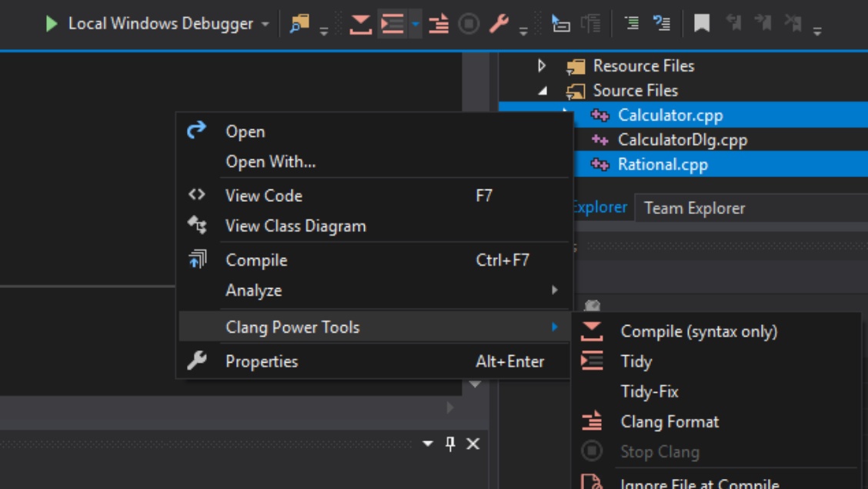This screenshot has height=489, width=868.
Task: Click the Stop Clang circle toolbar icon
Action: pyautogui.click(x=469, y=24)
